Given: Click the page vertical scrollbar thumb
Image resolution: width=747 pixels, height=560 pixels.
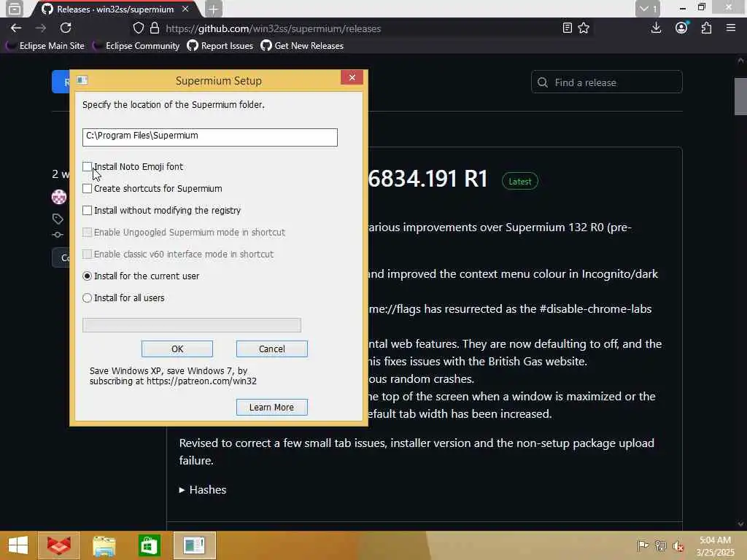Looking at the screenshot, I should point(740,97).
